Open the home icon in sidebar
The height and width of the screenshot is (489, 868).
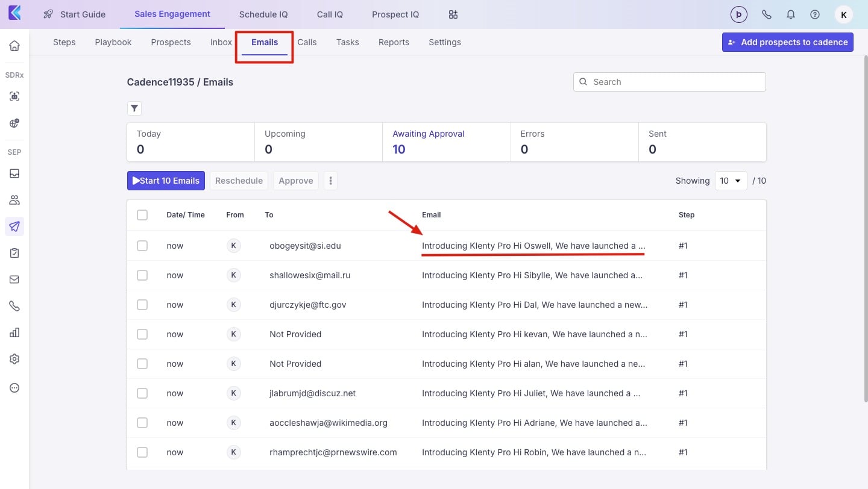[x=14, y=46]
